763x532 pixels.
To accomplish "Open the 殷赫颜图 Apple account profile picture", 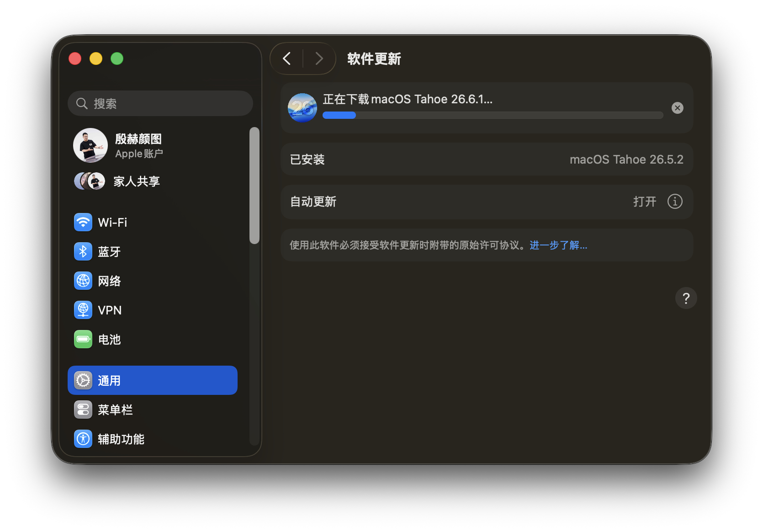I will point(90,145).
